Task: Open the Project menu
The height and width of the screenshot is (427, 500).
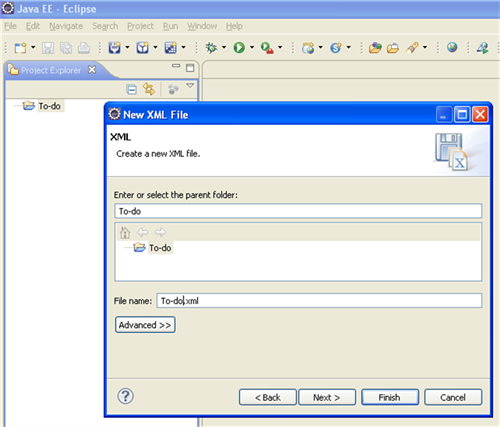Action: [140, 26]
